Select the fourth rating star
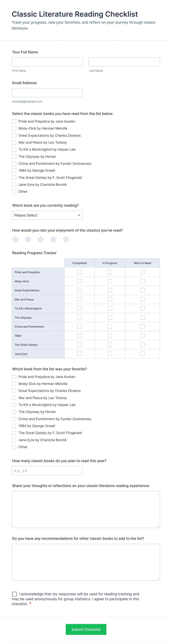The image size is (170, 644). (x=53, y=239)
